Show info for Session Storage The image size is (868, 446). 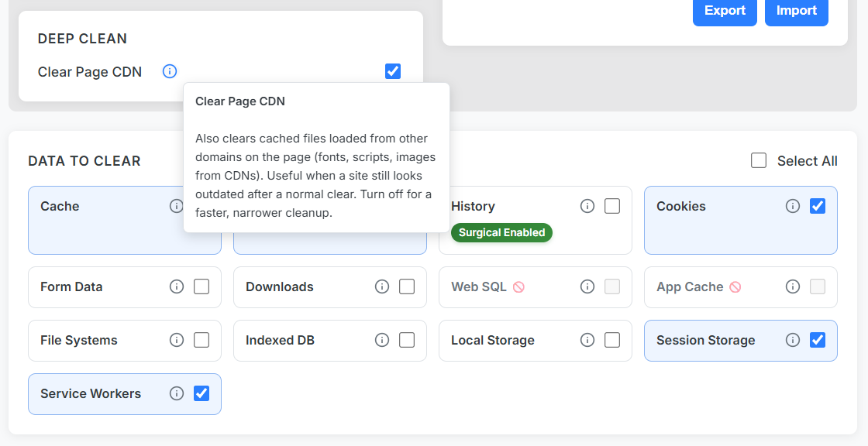[x=793, y=340]
